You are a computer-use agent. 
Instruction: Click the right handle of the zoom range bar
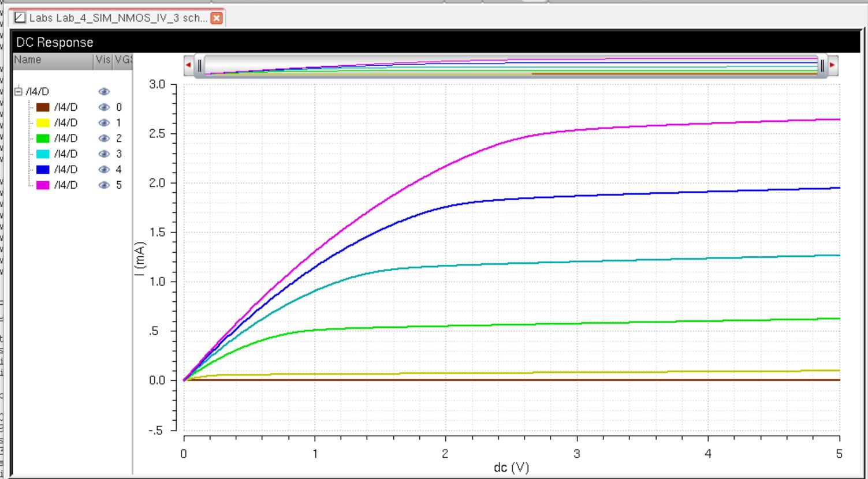point(822,65)
